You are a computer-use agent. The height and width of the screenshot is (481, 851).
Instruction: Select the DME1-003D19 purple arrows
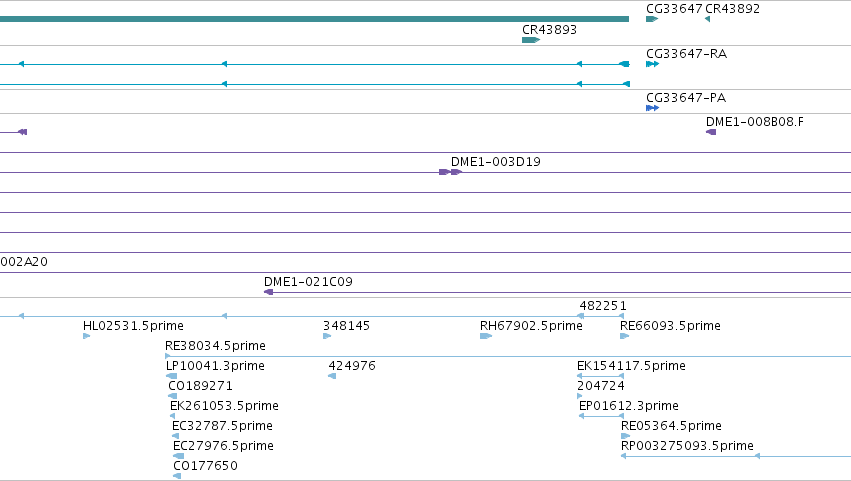[450, 172]
